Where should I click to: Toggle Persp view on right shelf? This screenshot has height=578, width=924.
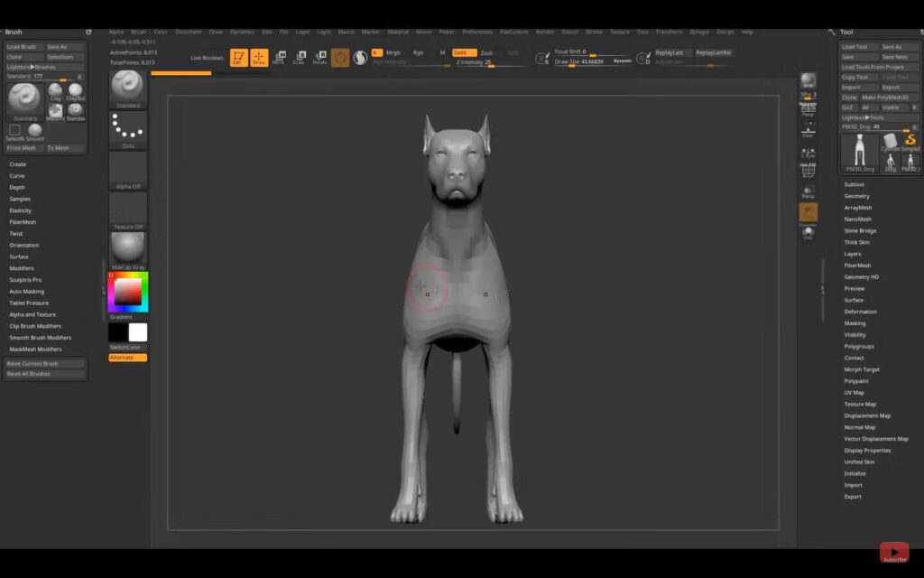click(x=808, y=112)
